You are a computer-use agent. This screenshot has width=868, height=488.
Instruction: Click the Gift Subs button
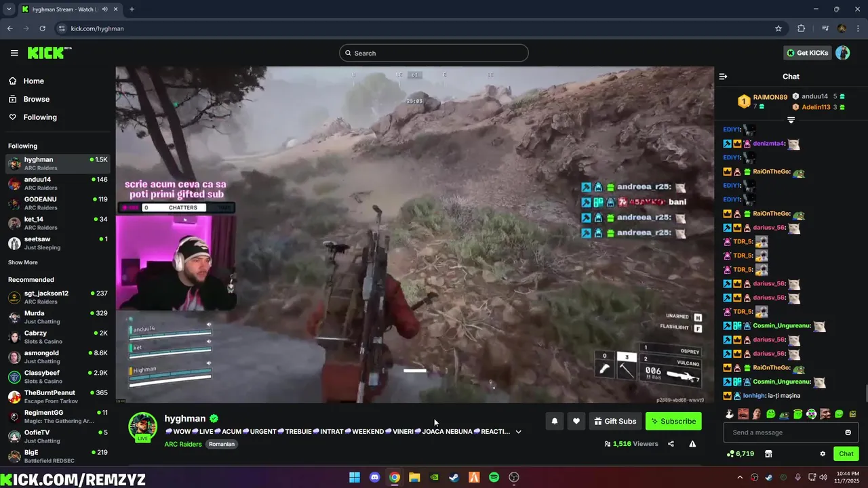tap(615, 421)
